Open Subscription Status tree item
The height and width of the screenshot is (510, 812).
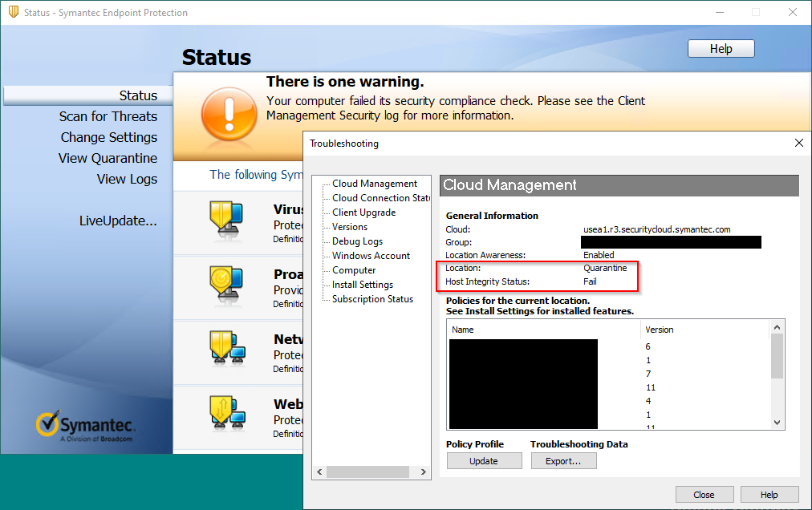click(372, 299)
